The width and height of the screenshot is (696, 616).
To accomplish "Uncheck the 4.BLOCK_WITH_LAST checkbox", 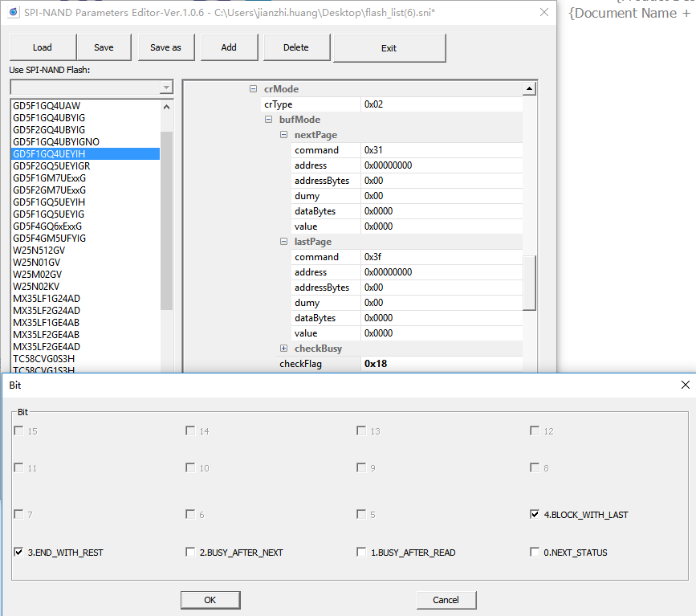I will [x=535, y=514].
